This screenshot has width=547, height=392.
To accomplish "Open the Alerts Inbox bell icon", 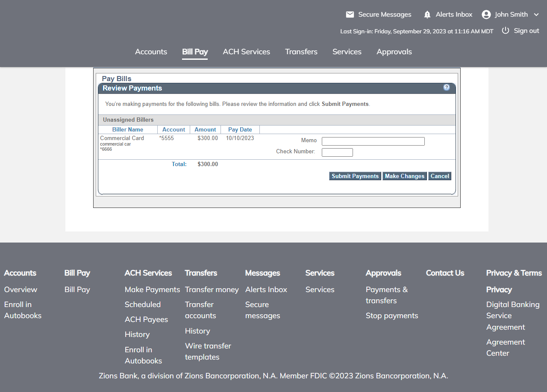I will point(427,15).
